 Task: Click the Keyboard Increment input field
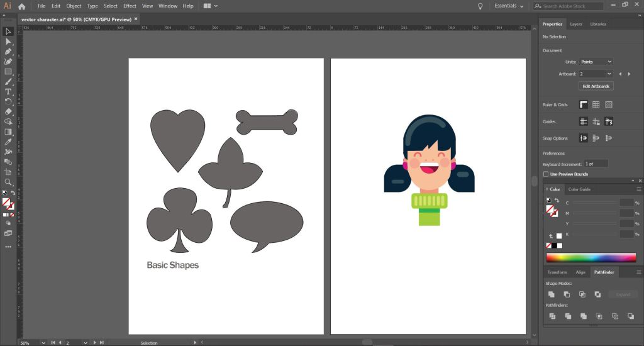(596, 164)
